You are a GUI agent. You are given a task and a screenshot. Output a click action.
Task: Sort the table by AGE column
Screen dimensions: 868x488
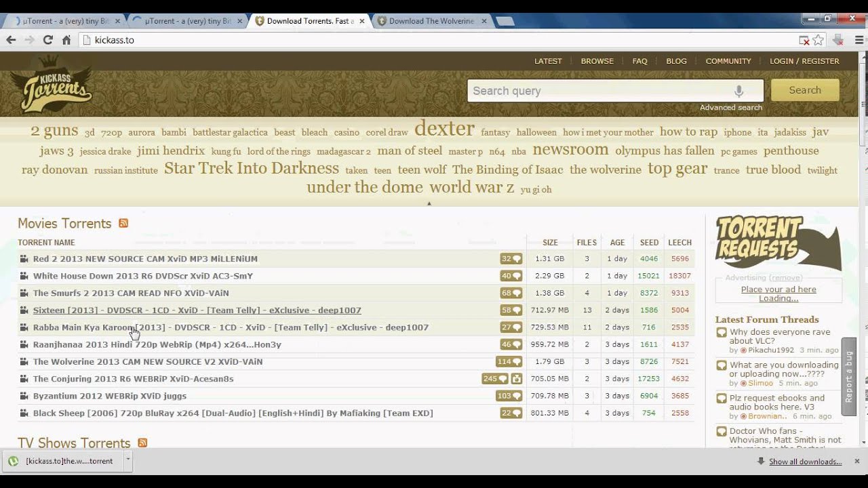click(x=617, y=243)
